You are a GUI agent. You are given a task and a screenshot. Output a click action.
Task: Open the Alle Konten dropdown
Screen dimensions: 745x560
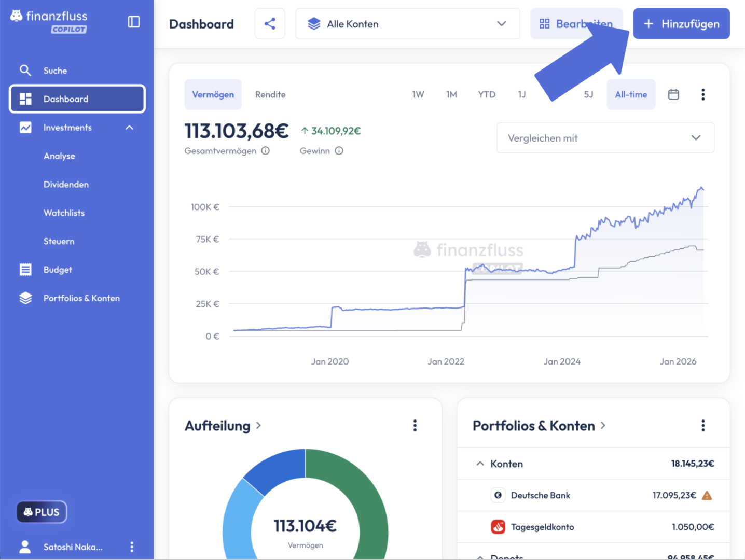408,24
